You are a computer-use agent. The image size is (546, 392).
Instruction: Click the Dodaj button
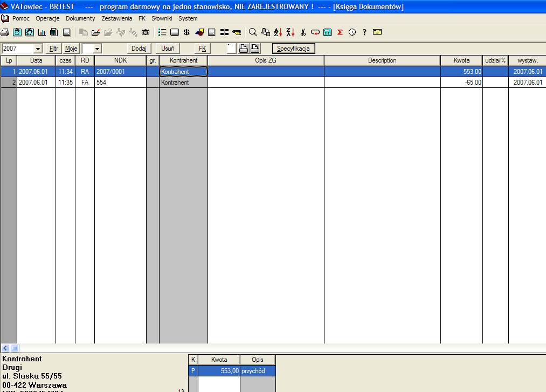(139, 49)
